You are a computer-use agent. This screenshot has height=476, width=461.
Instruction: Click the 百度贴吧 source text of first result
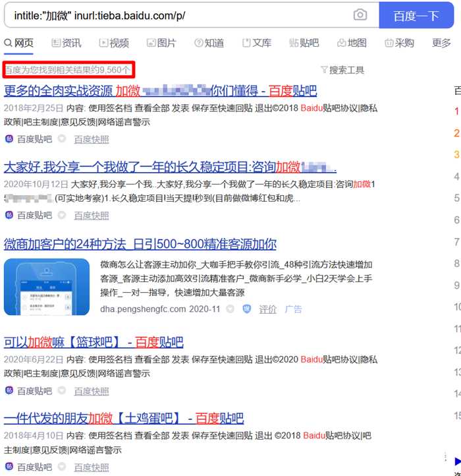coord(34,139)
